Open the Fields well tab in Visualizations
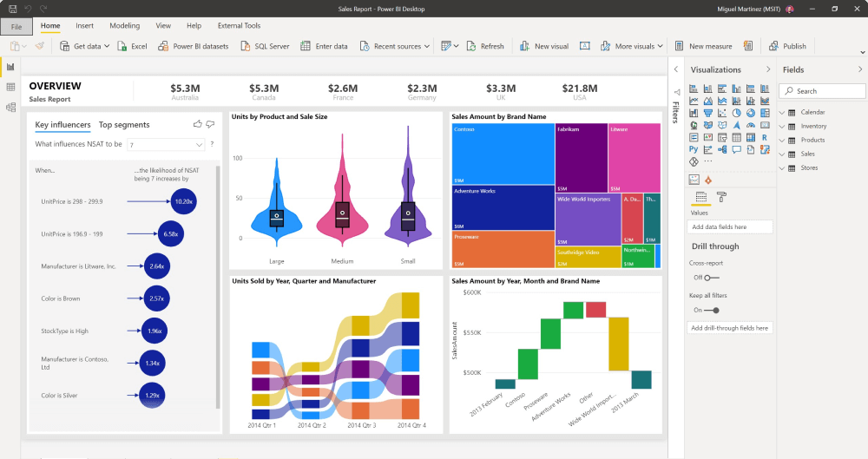Image resolution: width=868 pixels, height=459 pixels. (x=700, y=197)
